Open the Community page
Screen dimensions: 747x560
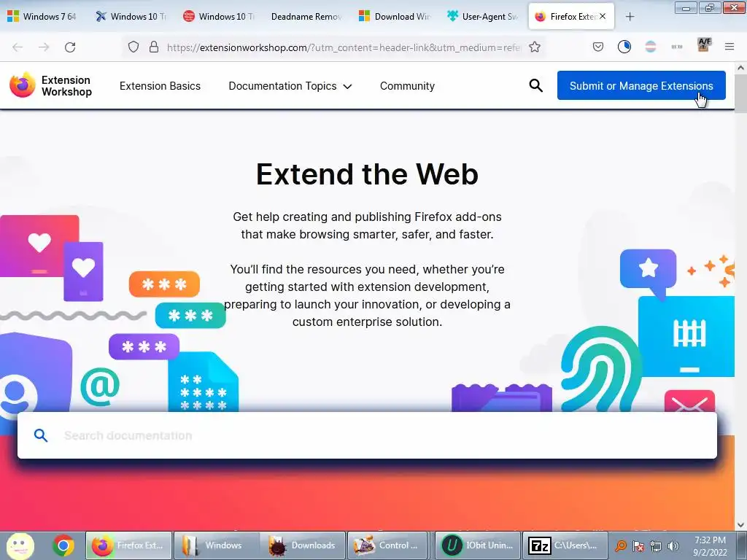coord(407,86)
